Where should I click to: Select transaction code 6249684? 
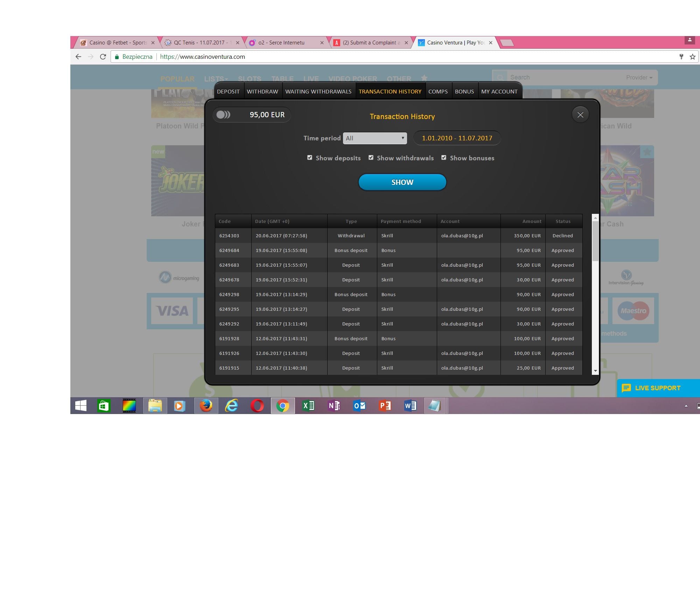[229, 250]
